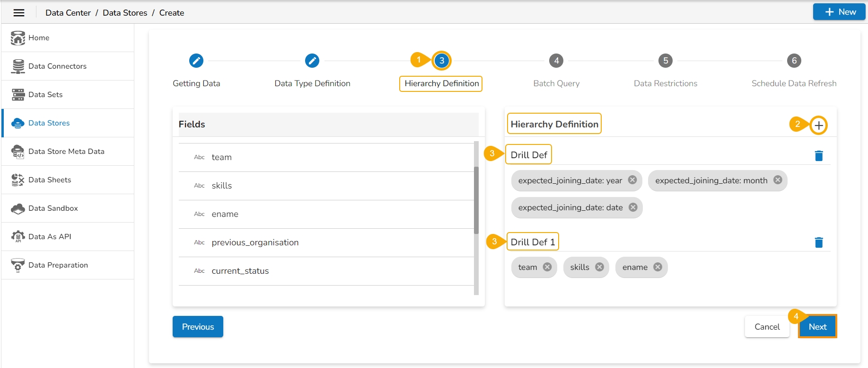
Task: Jump to step 6 Schedule Data Refresh
Action: [x=794, y=61]
